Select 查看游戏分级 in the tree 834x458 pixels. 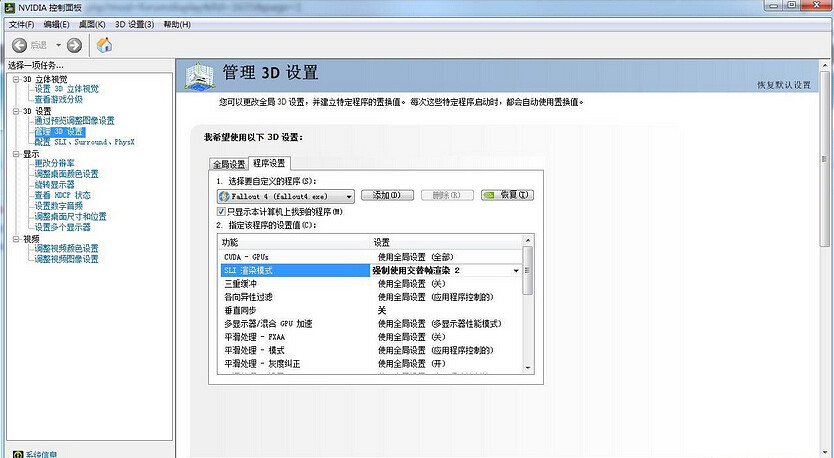pos(59,99)
